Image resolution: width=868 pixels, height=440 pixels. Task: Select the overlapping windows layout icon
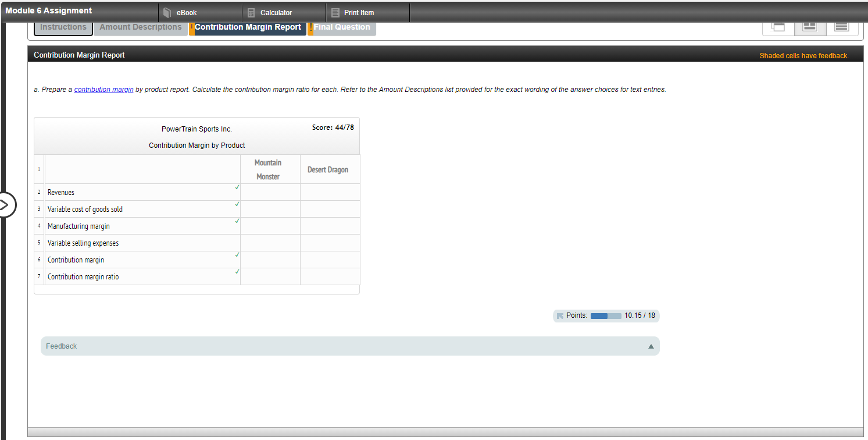point(778,26)
